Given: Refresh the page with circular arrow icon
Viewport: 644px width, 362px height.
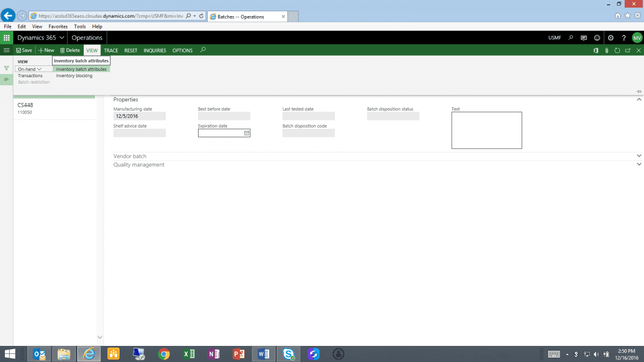Looking at the screenshot, I should pos(617,50).
